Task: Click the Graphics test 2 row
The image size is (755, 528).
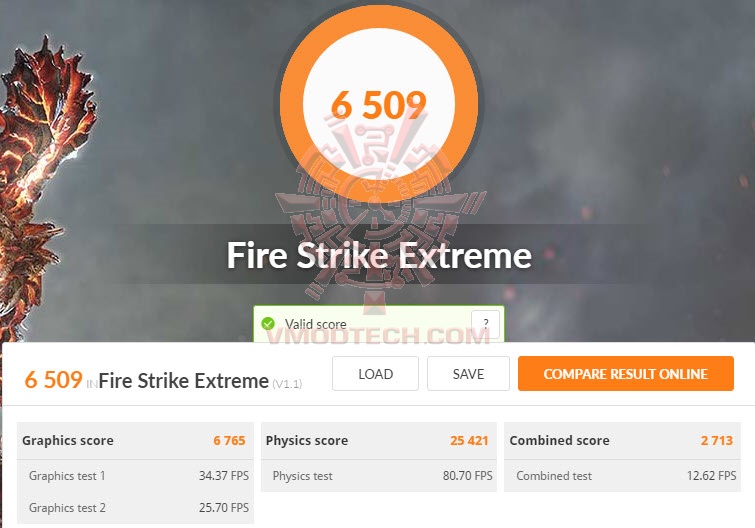Action: [135, 507]
